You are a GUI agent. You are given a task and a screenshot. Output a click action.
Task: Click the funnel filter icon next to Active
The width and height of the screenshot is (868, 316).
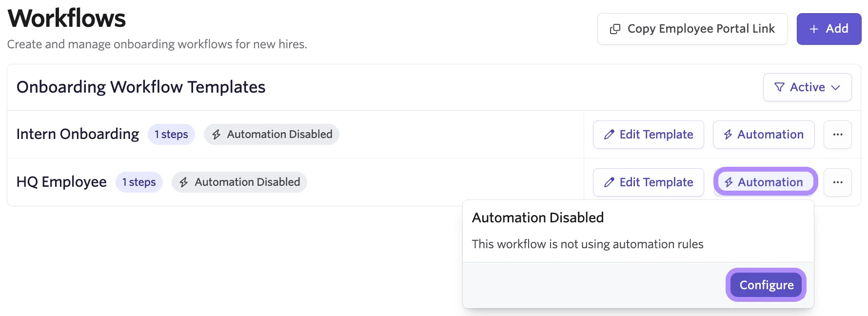tap(779, 87)
